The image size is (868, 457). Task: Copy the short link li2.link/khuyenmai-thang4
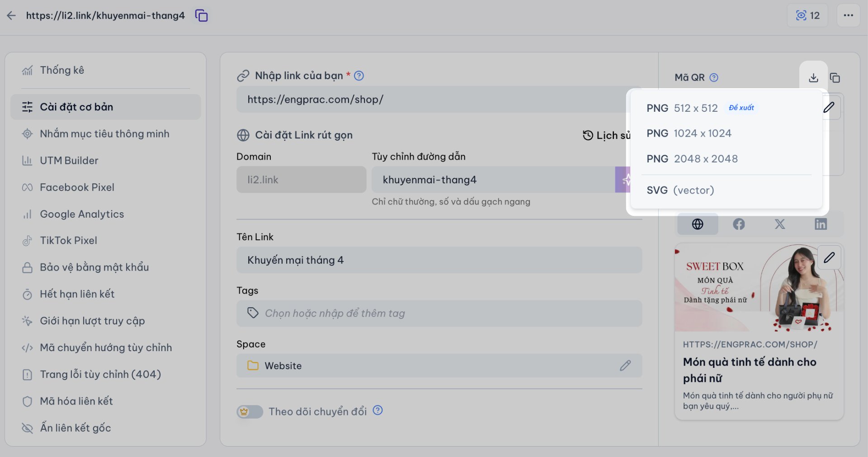[201, 15]
